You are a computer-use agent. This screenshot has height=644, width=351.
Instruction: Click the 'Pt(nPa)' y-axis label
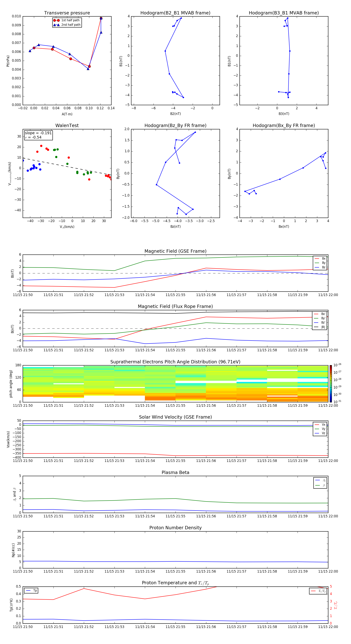pyautogui.click(x=8, y=61)
